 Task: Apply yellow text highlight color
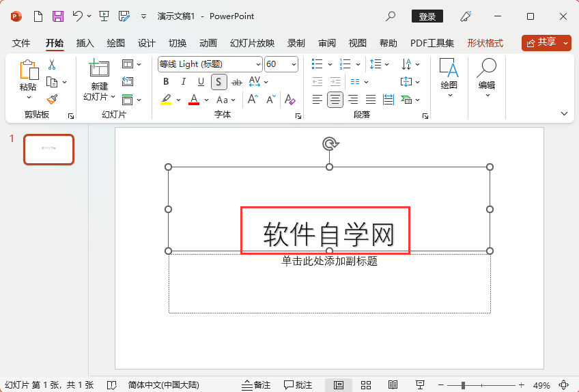click(166, 100)
